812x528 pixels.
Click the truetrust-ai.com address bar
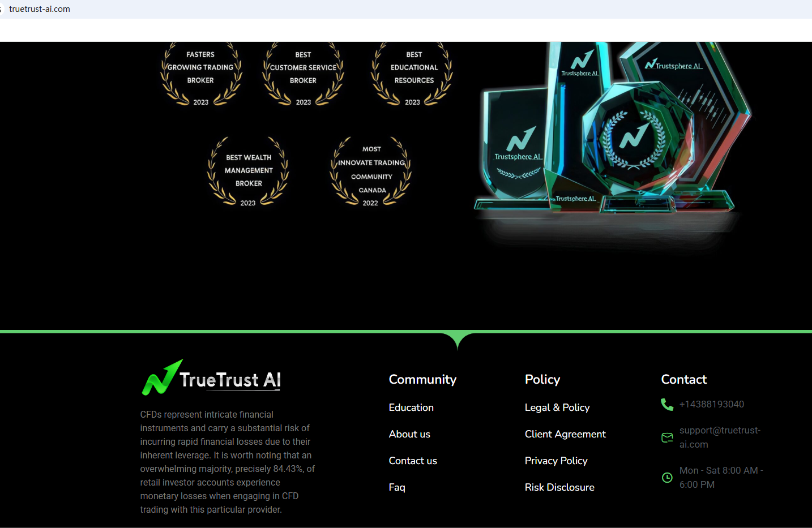pyautogui.click(x=40, y=9)
